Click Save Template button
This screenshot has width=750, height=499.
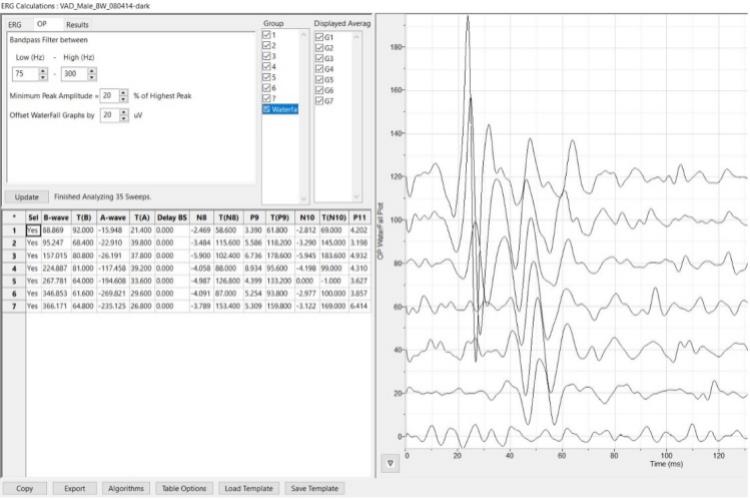[315, 488]
